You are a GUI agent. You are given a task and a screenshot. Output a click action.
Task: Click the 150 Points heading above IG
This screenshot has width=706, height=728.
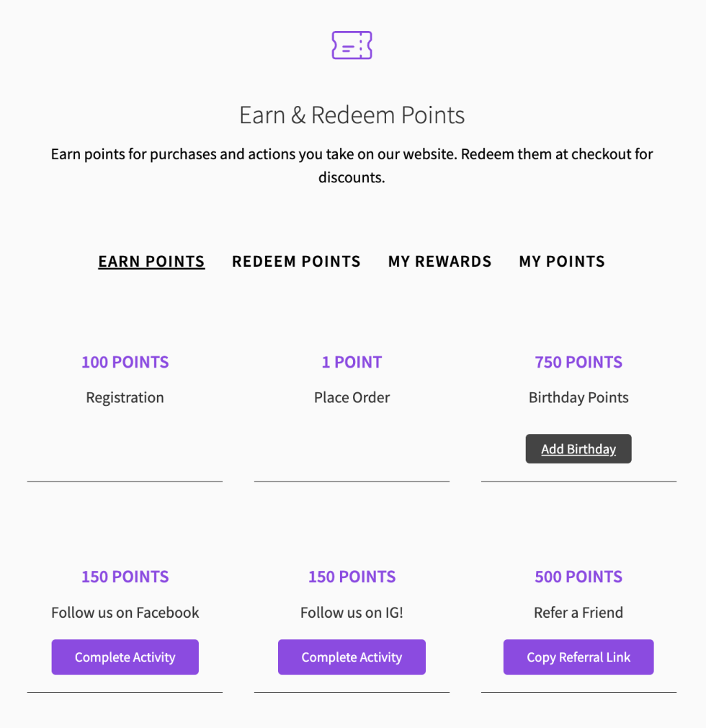pos(352,577)
